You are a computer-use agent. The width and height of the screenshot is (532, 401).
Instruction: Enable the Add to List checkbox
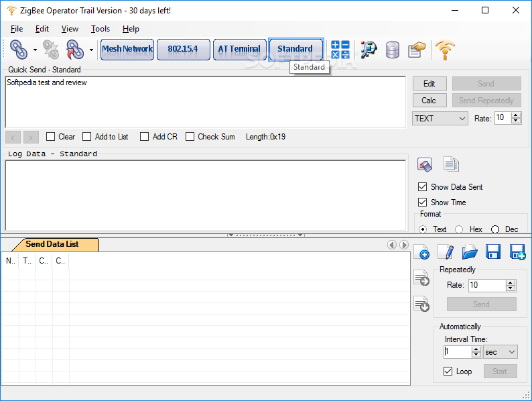[x=87, y=137]
